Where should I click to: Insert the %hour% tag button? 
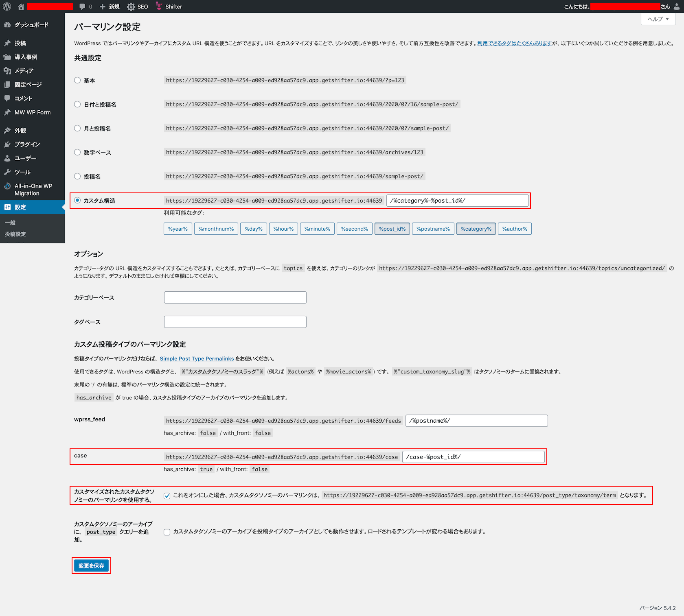point(283,229)
